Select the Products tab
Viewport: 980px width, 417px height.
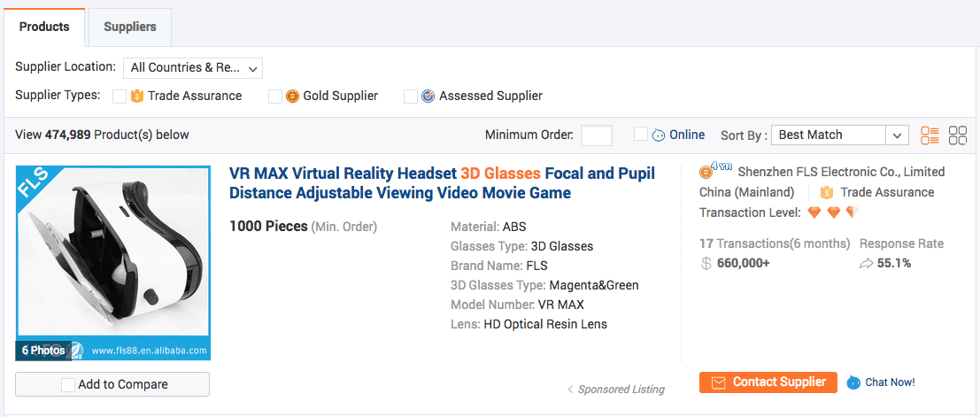tap(44, 27)
